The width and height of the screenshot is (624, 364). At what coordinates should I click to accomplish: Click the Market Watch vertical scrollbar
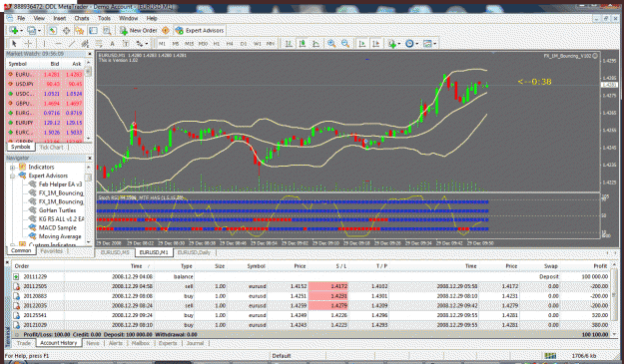[88, 101]
